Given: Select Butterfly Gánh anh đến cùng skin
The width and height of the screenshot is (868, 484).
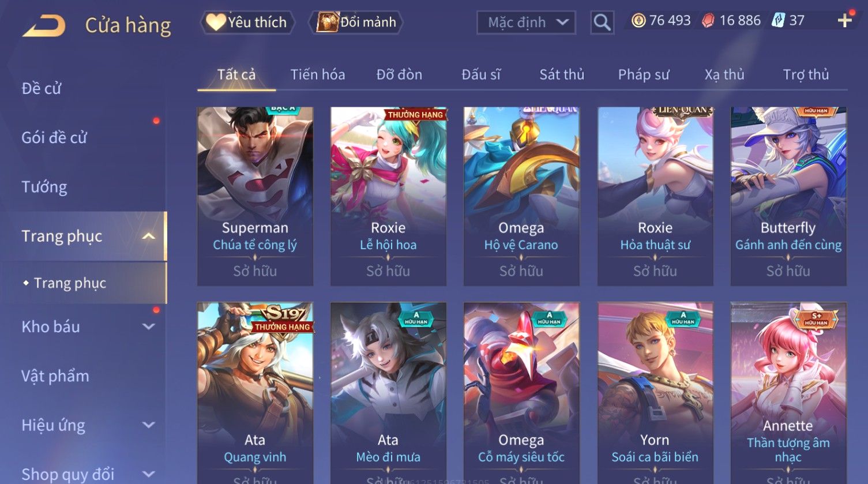Looking at the screenshot, I should (788, 196).
